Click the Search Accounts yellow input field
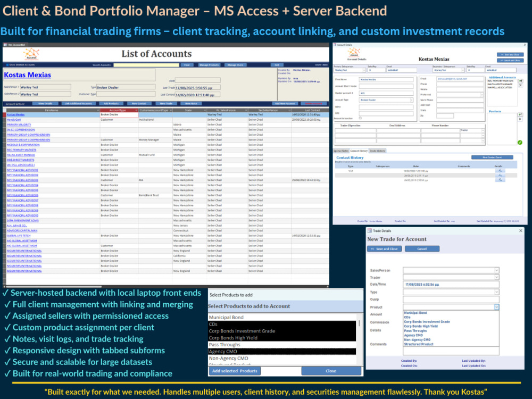The height and width of the screenshot is (399, 532). click(x=146, y=65)
